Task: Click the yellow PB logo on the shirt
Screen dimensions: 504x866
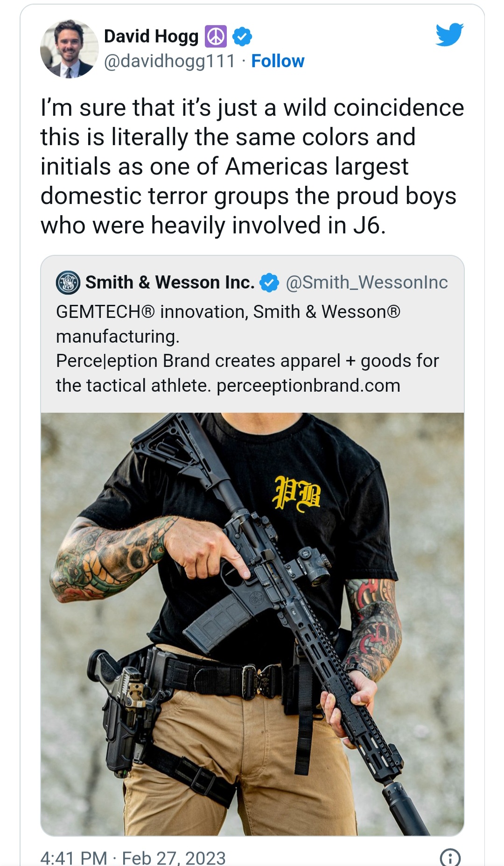Action: pyautogui.click(x=297, y=494)
